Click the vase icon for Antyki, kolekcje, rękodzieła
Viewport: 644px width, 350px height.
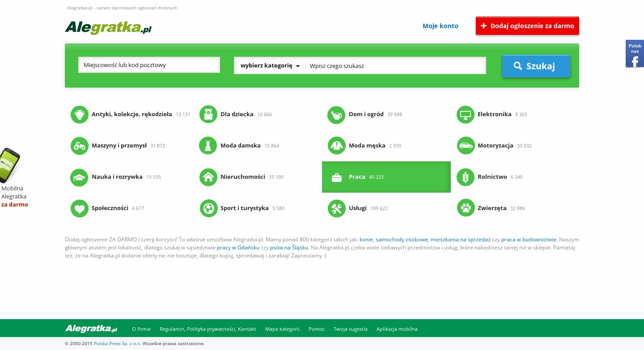tap(80, 114)
